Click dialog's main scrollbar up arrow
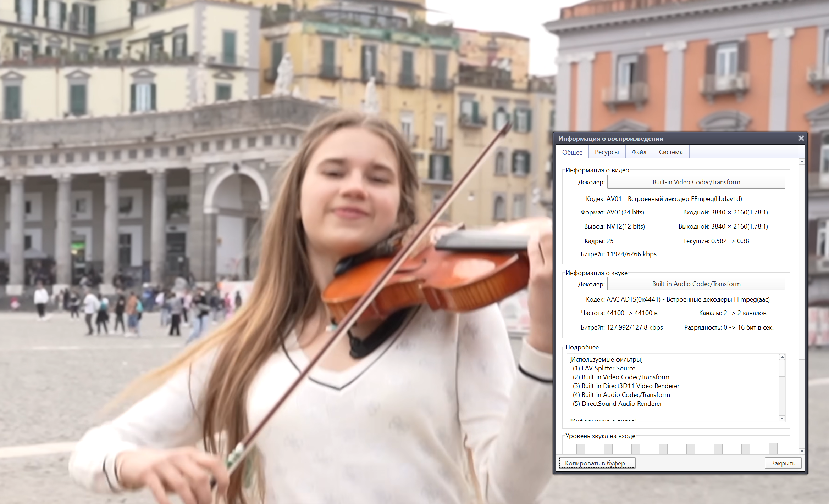Viewport: 829px width, 504px height. pyautogui.click(x=802, y=162)
